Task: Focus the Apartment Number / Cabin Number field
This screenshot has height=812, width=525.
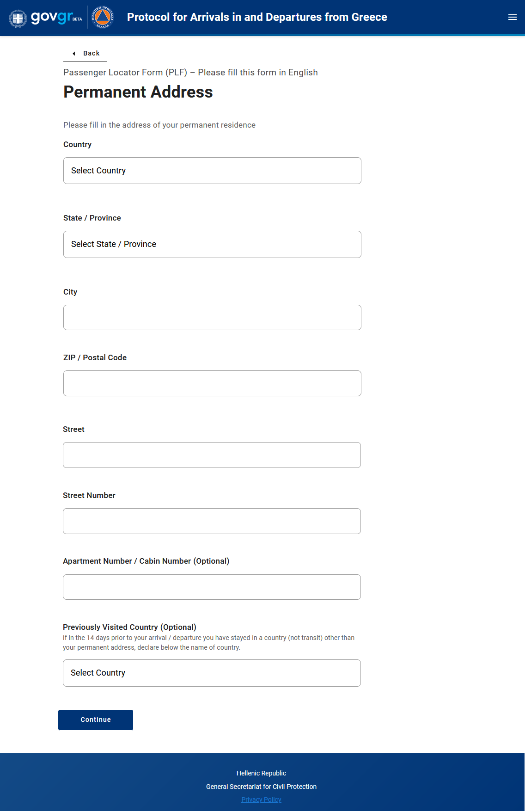Action: [x=212, y=587]
